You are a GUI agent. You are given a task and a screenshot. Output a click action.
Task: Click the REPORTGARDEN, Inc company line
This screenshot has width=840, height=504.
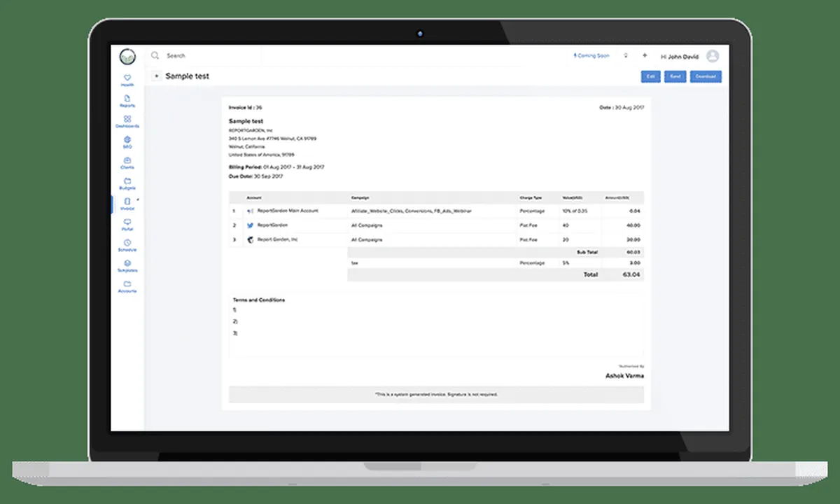coord(252,130)
